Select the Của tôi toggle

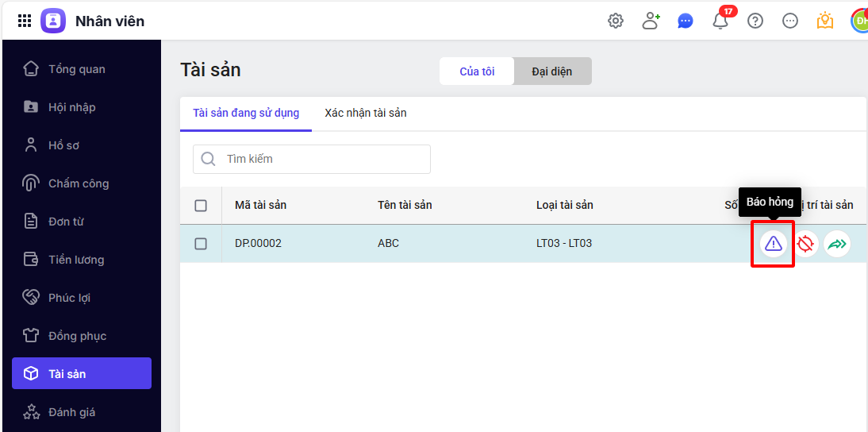(477, 71)
